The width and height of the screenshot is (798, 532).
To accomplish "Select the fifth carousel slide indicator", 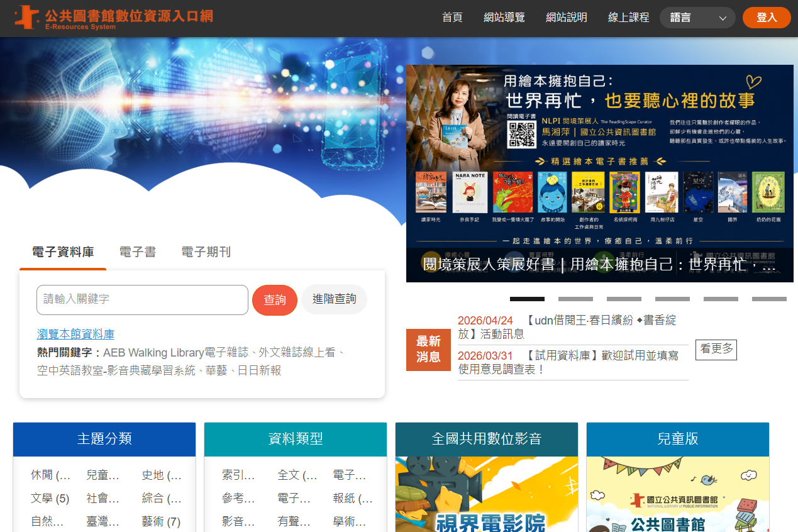I will 721,299.
